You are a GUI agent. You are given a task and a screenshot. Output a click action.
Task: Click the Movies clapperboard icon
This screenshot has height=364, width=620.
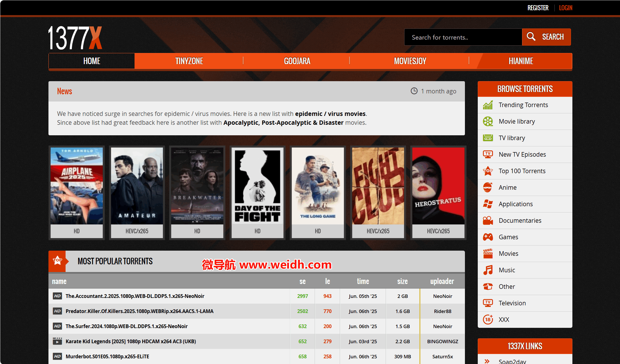(x=488, y=254)
